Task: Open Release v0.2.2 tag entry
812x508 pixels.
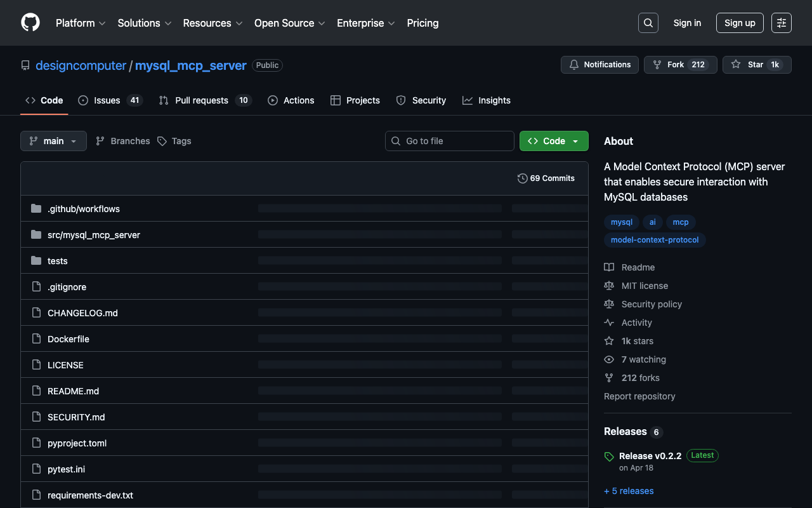Action: (x=650, y=456)
